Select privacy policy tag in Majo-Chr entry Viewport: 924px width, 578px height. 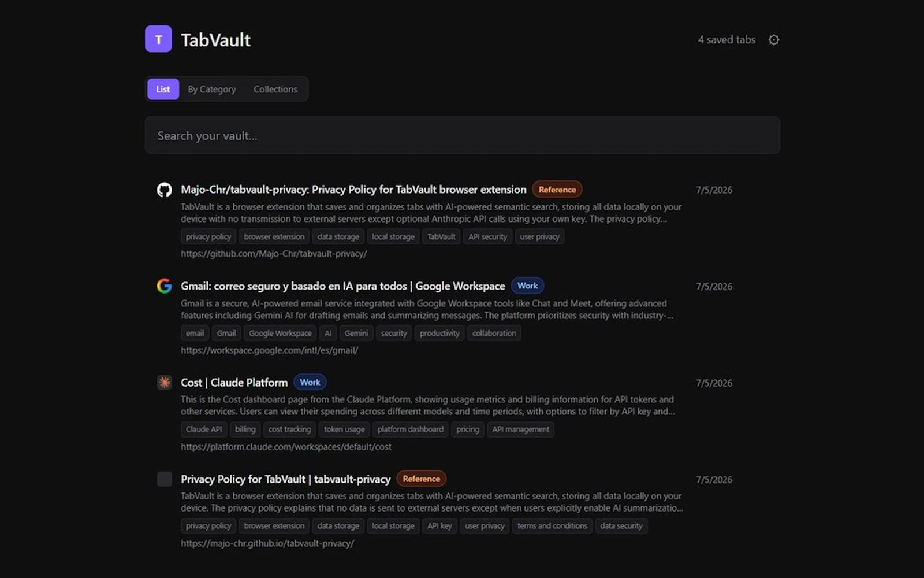[208, 236]
